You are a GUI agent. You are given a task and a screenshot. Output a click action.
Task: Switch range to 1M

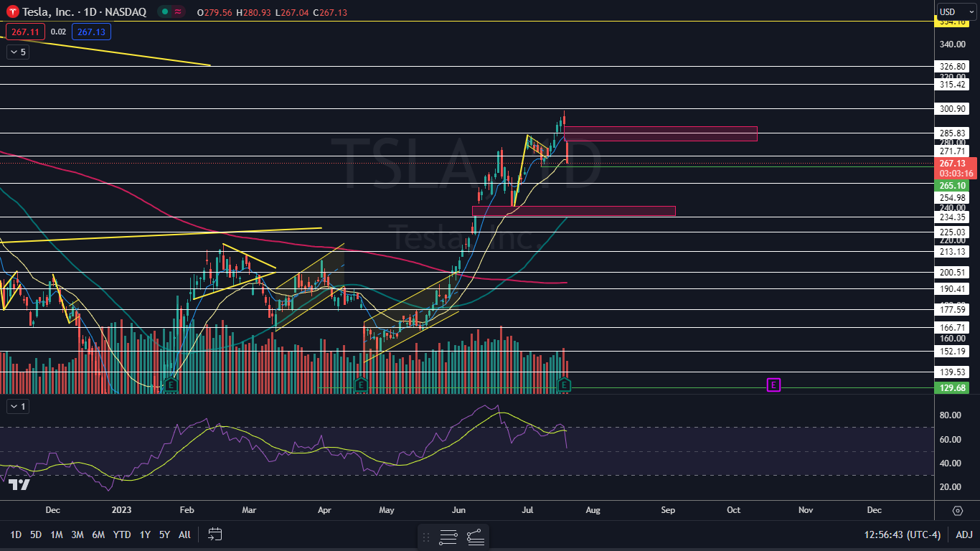[57, 534]
